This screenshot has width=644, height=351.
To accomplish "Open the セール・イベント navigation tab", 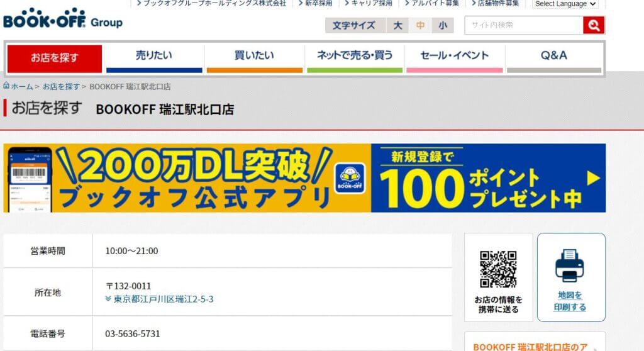I will [455, 58].
